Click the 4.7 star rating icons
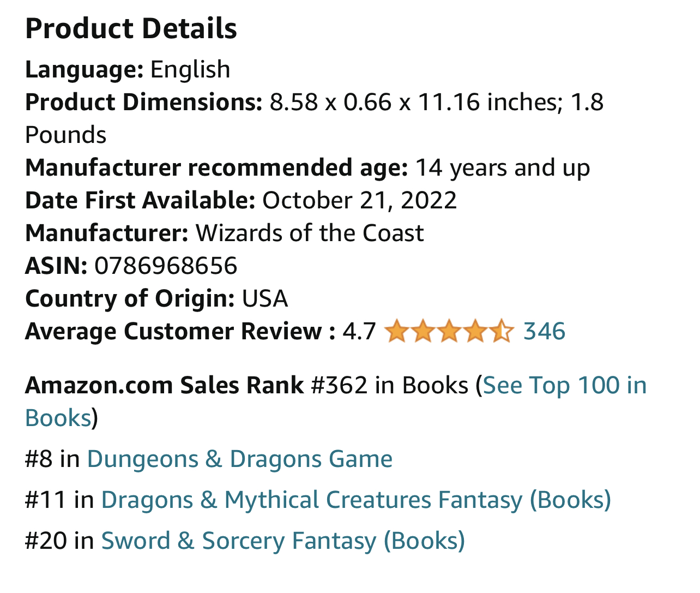Viewport: 700px width, 593px height. click(x=448, y=332)
